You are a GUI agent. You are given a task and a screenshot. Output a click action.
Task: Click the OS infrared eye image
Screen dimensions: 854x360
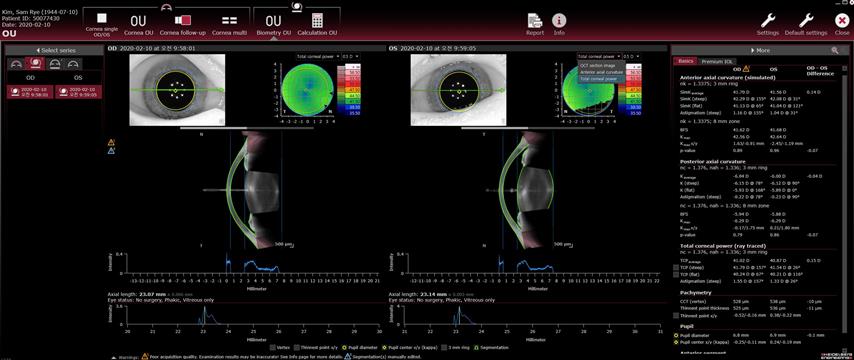[459, 90]
